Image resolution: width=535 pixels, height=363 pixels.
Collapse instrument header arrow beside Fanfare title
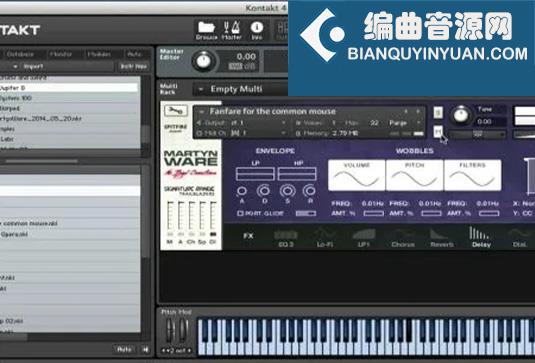click(x=202, y=112)
